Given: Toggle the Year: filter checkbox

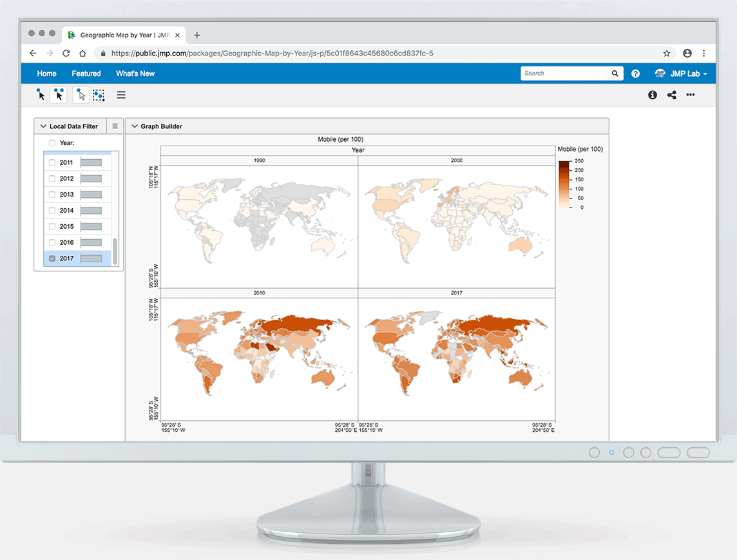Looking at the screenshot, I should 52,143.
